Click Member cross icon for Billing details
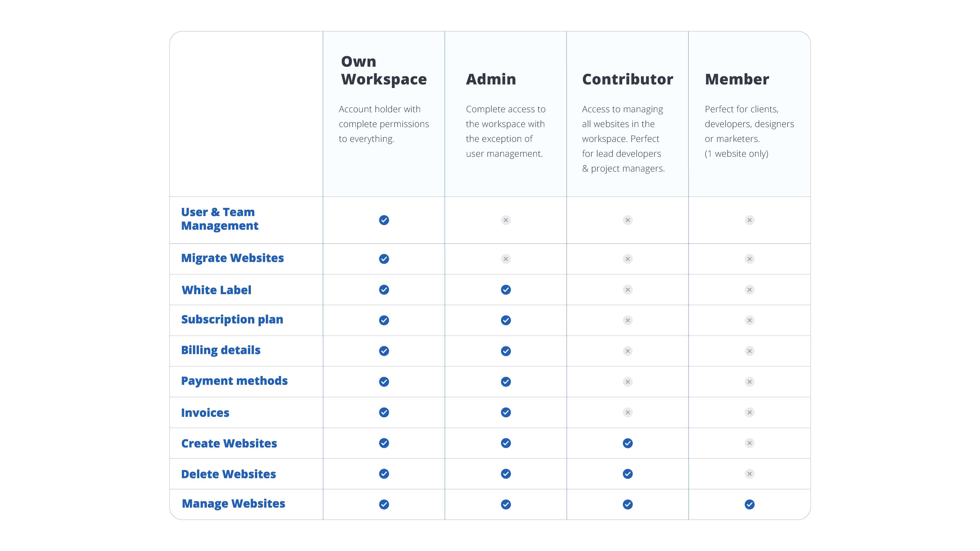This screenshot has width=980, height=551. coord(750,351)
